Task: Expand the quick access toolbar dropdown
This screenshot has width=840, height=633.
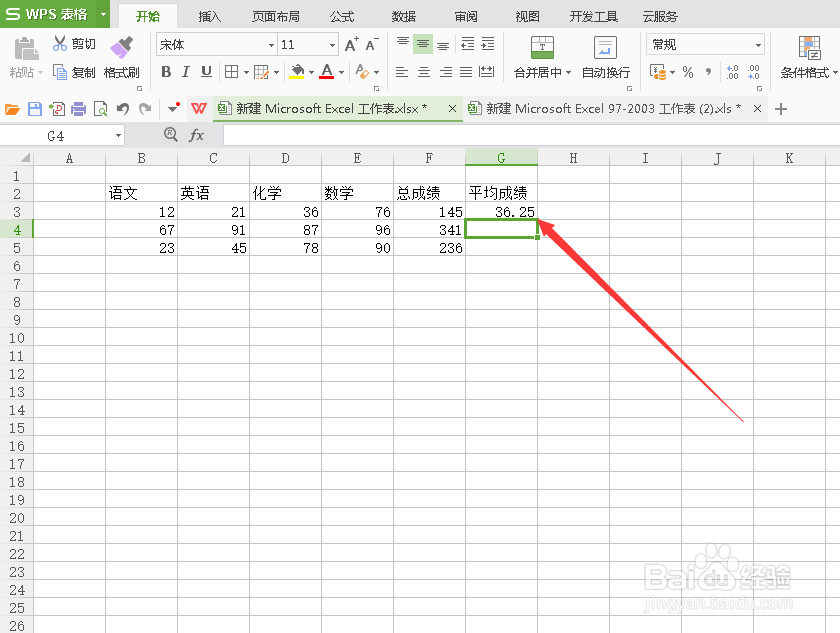Action: (173, 109)
